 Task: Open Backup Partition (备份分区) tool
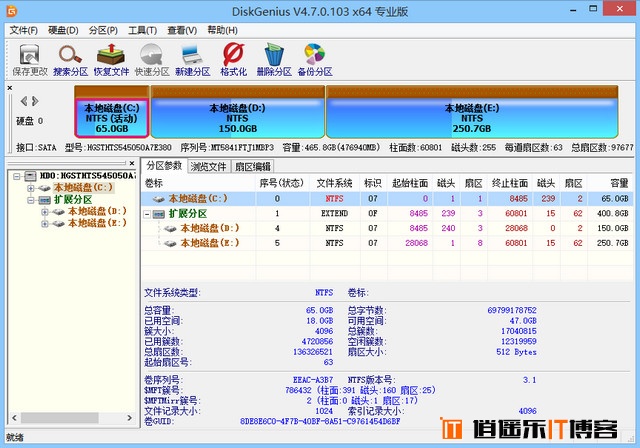point(315,60)
